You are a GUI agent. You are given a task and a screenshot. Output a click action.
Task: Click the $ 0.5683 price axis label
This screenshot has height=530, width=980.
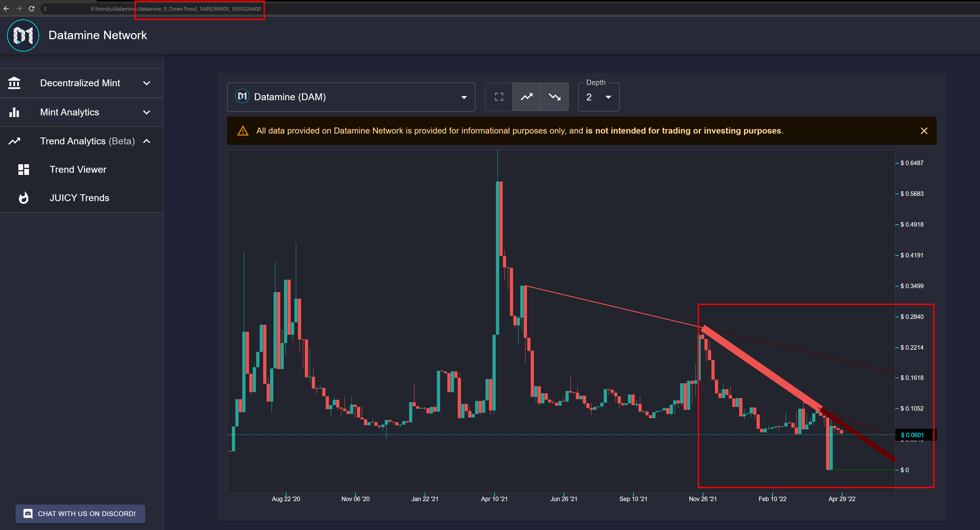912,194
